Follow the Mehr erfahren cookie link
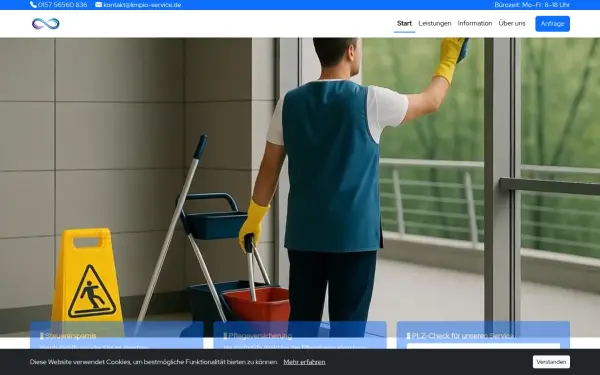Viewport: 600px width, 375px height. [304, 362]
